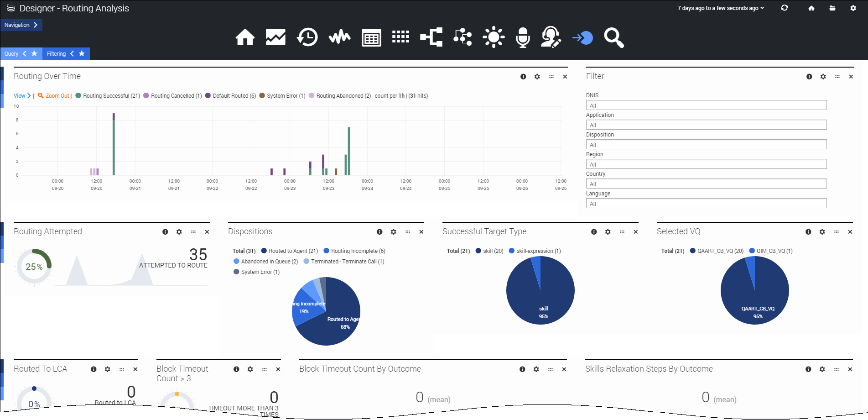The width and height of the screenshot is (868, 420).
Task: Click the Zoom Out link
Action: 57,96
